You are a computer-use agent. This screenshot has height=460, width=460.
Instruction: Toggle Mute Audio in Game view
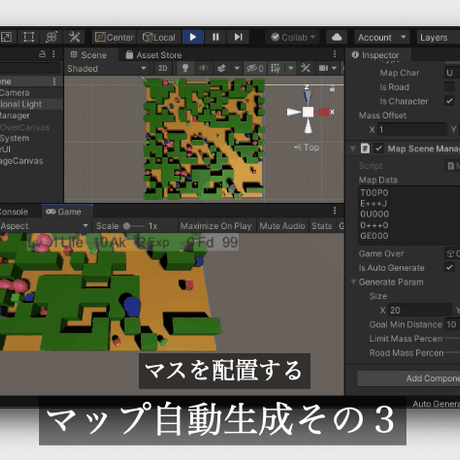pyautogui.click(x=282, y=226)
